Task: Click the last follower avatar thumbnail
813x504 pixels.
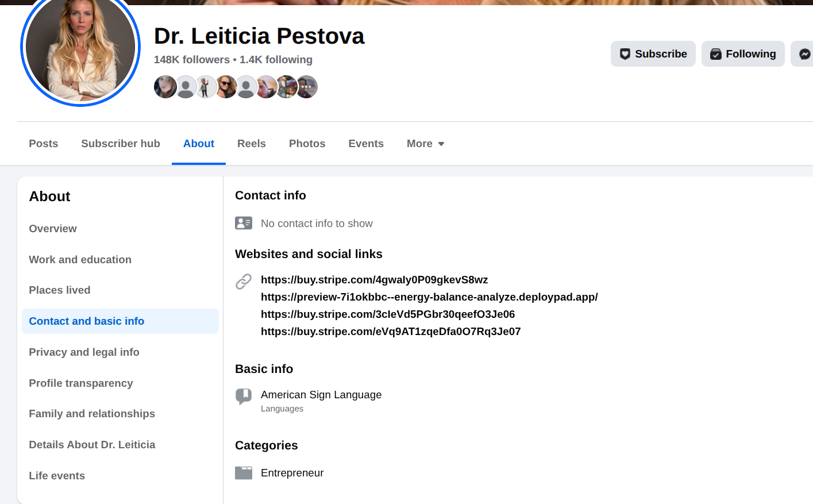Action: point(307,87)
